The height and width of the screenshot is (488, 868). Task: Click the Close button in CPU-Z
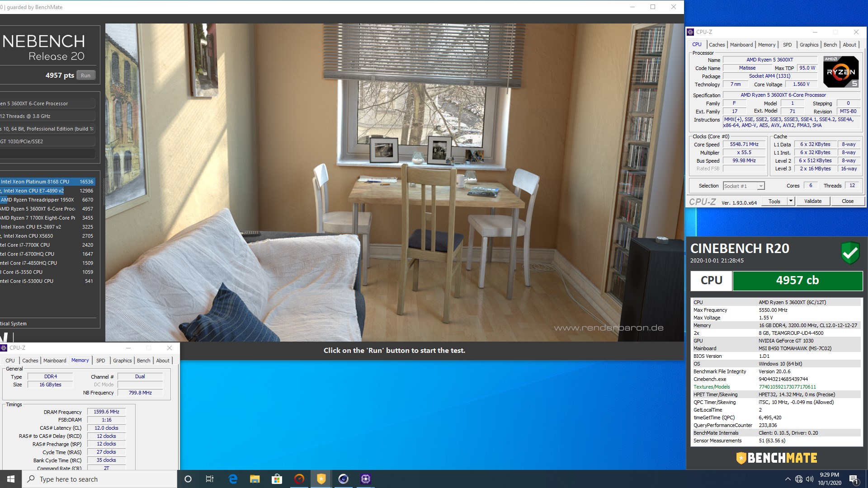(x=848, y=202)
